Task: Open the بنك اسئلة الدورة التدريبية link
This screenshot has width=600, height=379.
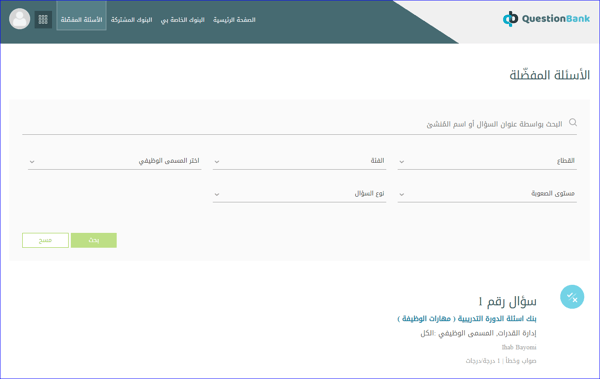Action: pos(466,319)
